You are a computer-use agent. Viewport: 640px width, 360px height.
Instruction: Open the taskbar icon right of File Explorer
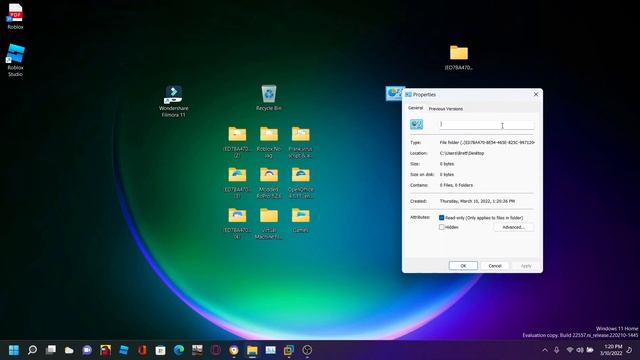tap(270, 350)
